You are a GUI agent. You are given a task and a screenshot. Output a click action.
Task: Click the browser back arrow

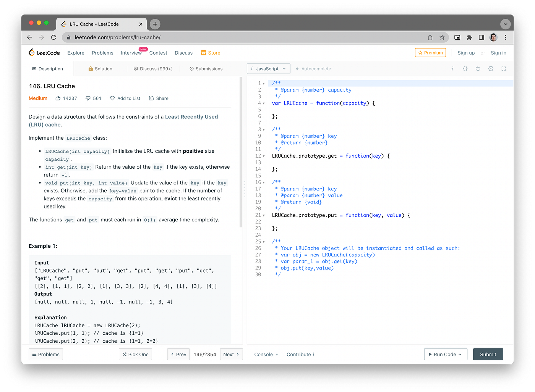point(29,37)
